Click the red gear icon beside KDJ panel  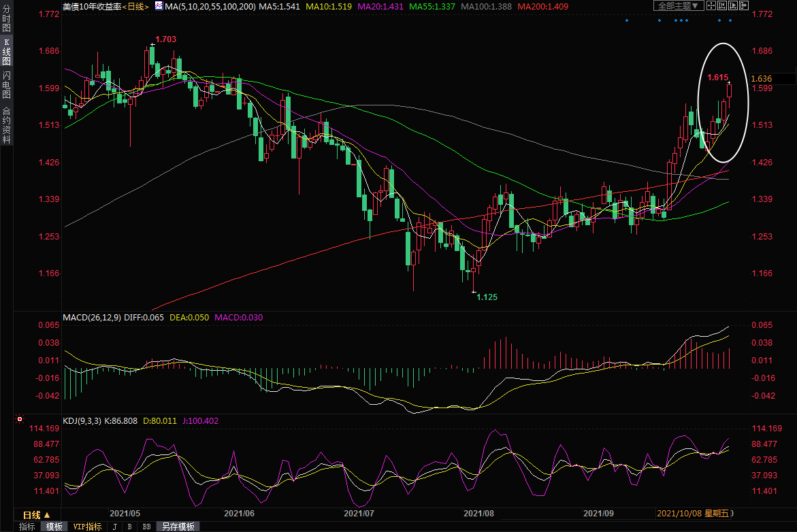20,419
